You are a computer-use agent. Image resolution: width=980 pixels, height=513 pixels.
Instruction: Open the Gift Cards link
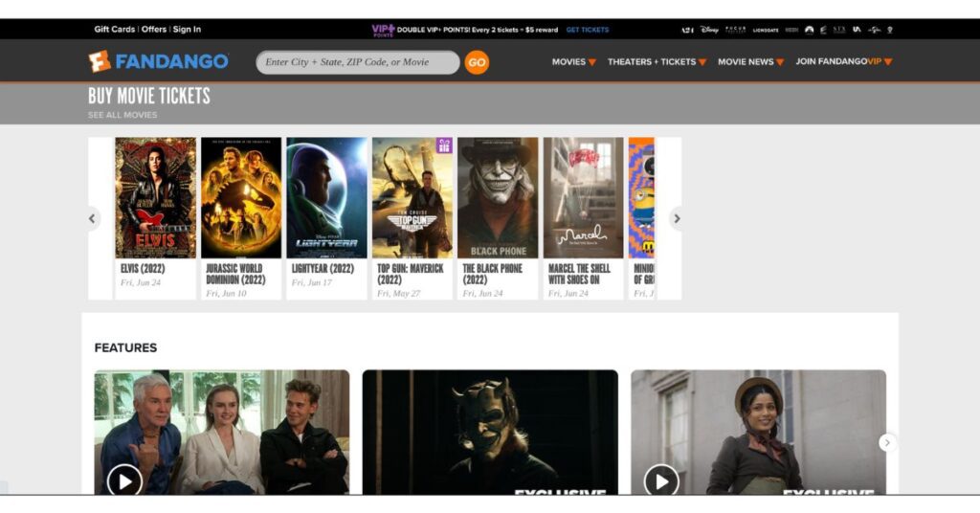[x=115, y=30]
